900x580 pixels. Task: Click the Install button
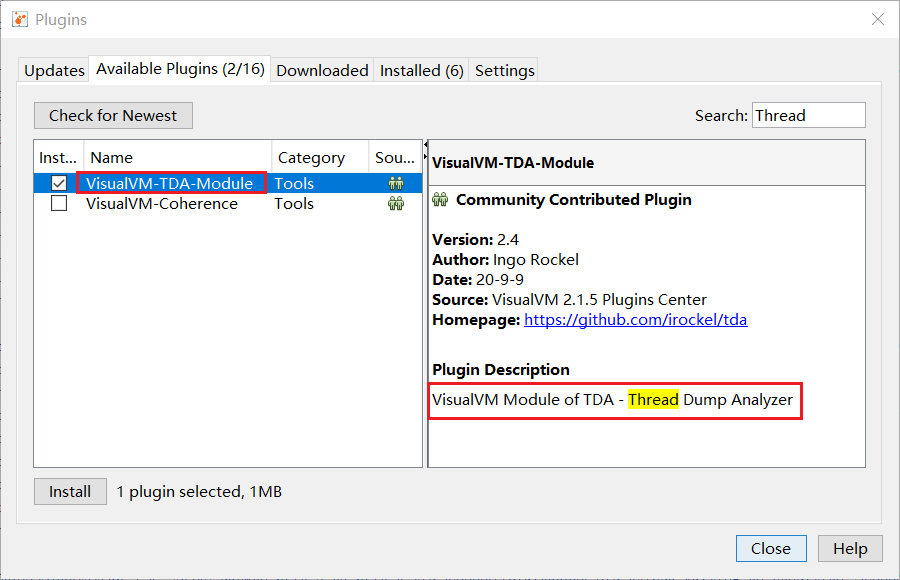pyautogui.click(x=70, y=492)
